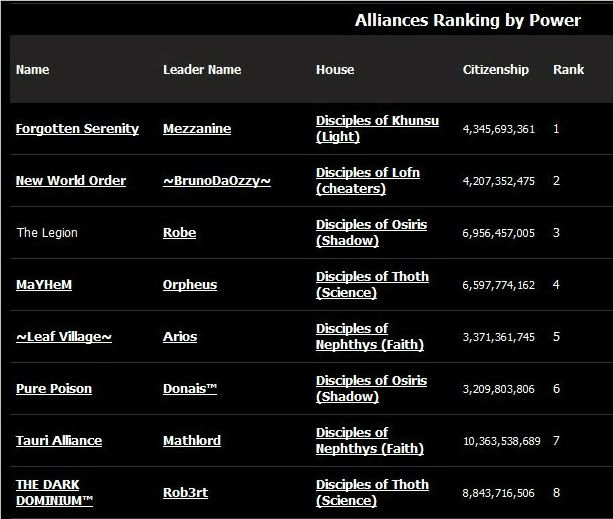Open Tauri Alliance details
The height and width of the screenshot is (519, 613).
[59, 441]
